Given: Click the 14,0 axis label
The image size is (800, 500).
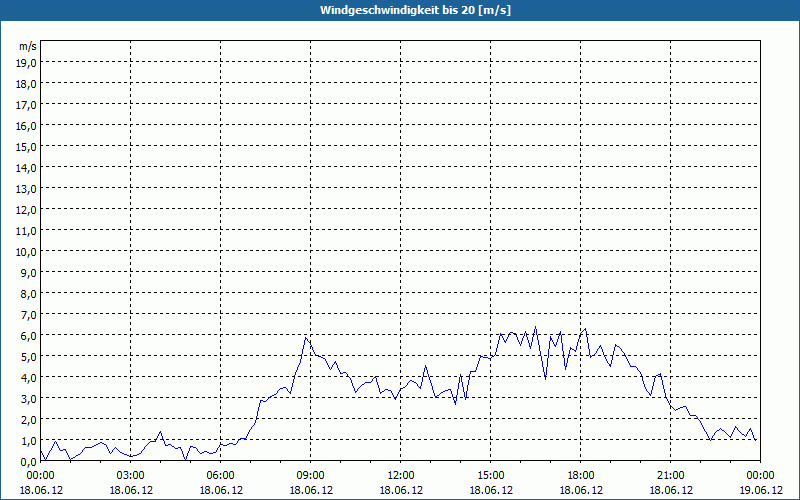Looking at the screenshot, I should click(x=27, y=168).
